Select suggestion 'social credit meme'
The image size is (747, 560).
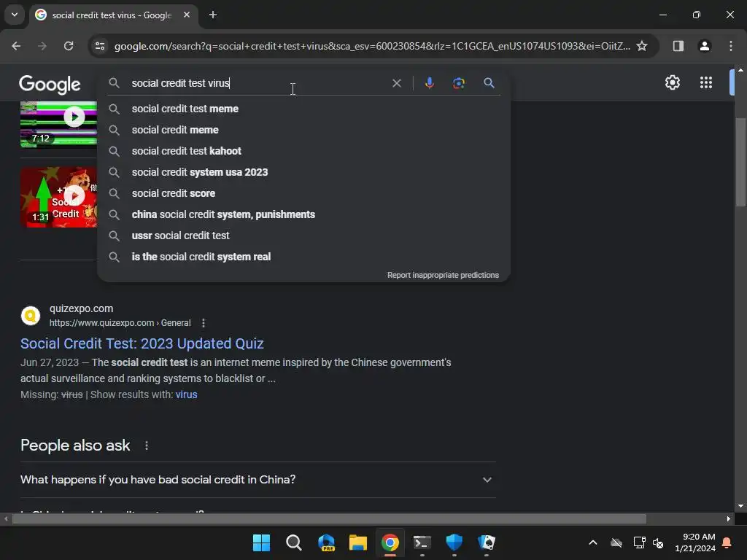tap(304, 130)
